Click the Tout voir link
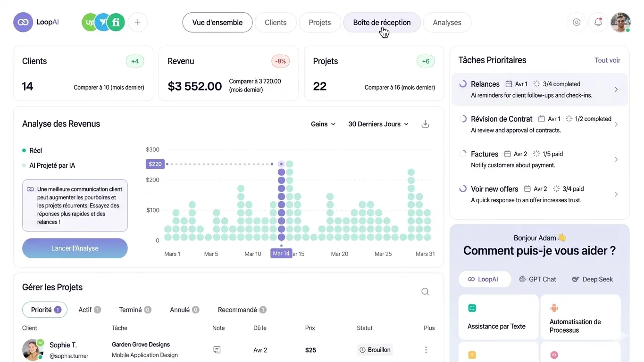Image resolution: width=644 pixels, height=362 pixels. 607,60
